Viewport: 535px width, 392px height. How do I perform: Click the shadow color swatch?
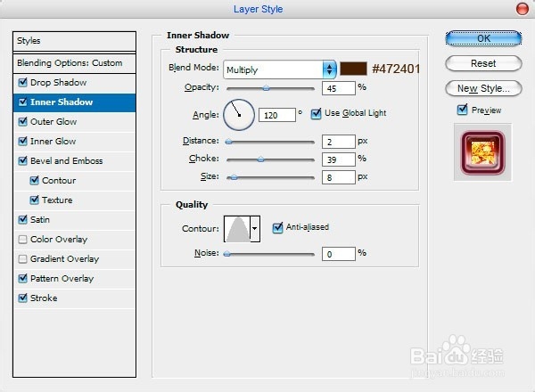(x=353, y=69)
